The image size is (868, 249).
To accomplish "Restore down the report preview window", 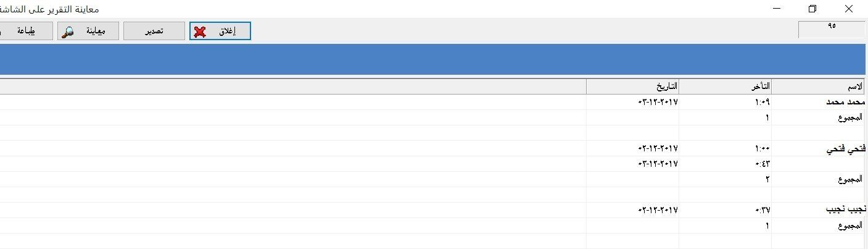I will [812, 9].
